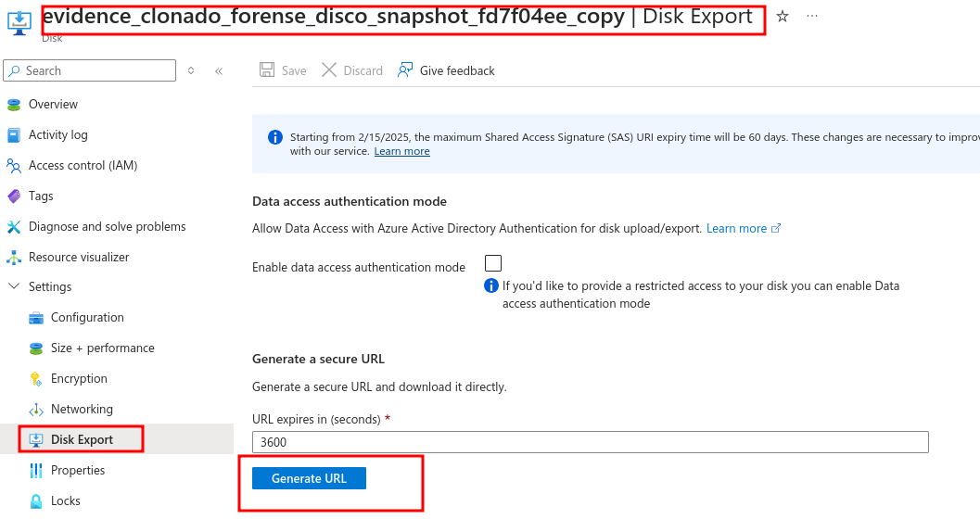Collapse the Settings section chevron
The height and width of the screenshot is (519, 980).
tap(14, 286)
